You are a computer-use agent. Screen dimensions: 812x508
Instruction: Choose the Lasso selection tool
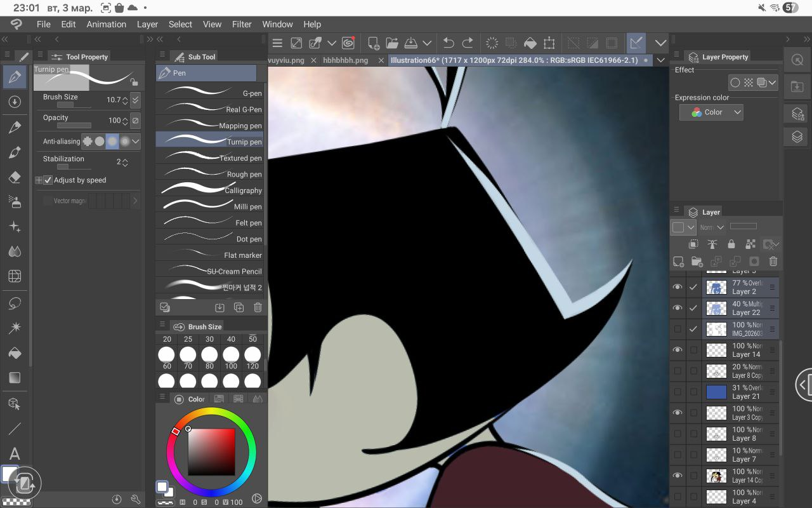pos(15,303)
